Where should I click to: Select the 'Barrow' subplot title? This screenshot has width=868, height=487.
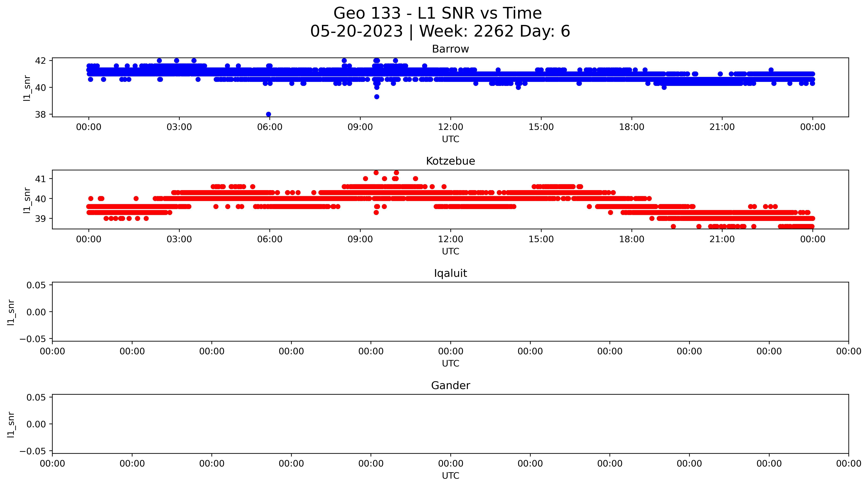coord(451,49)
